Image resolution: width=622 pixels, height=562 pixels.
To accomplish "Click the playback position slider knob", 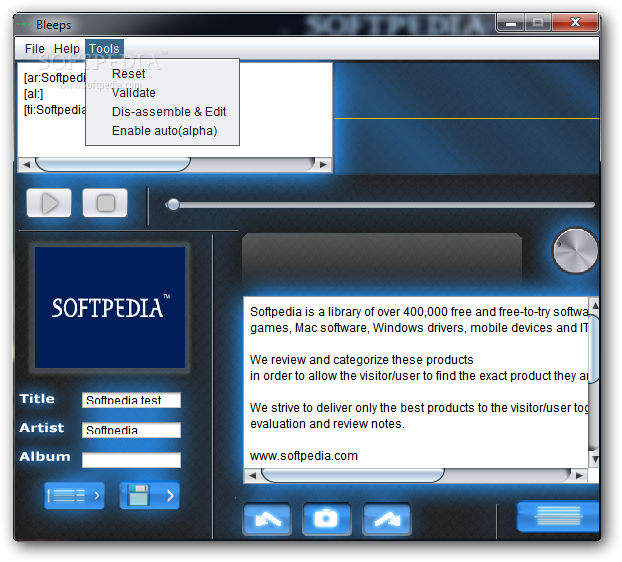I will pos(173,205).
